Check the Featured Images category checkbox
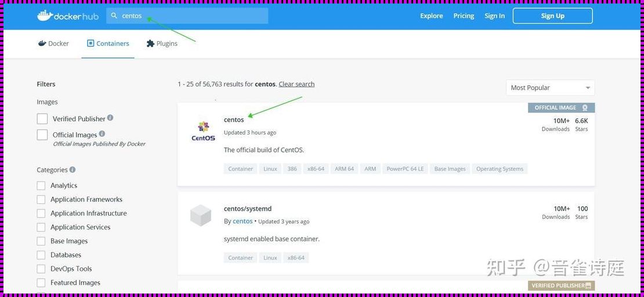The height and width of the screenshot is (297, 644). pos(41,282)
